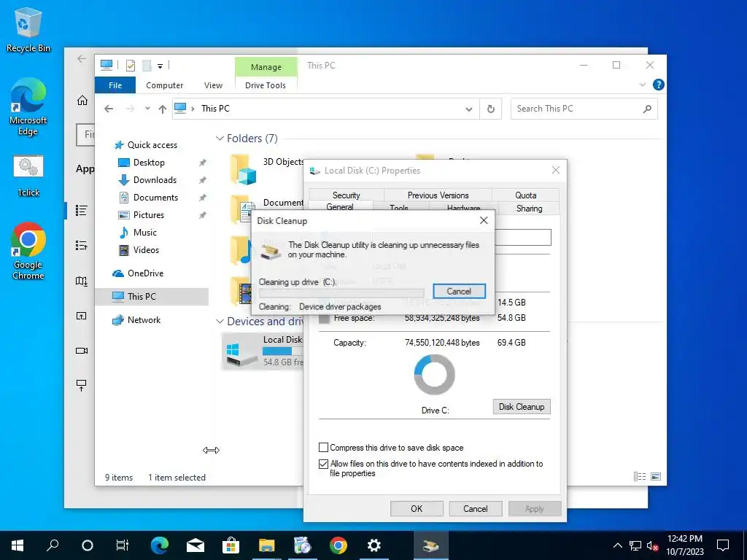Open Action Center notifications
The height and width of the screenshot is (560, 747).
[x=723, y=545]
